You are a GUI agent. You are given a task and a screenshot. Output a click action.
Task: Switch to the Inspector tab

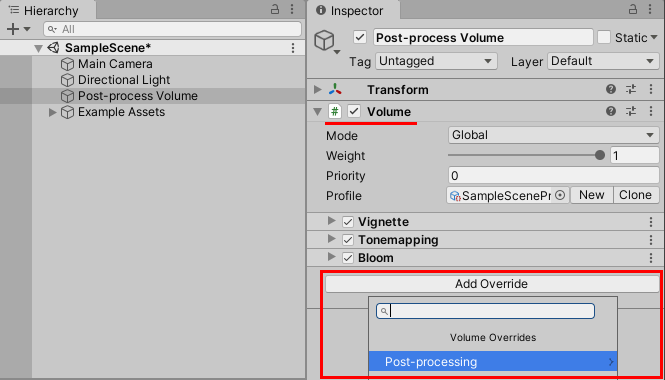(x=351, y=10)
